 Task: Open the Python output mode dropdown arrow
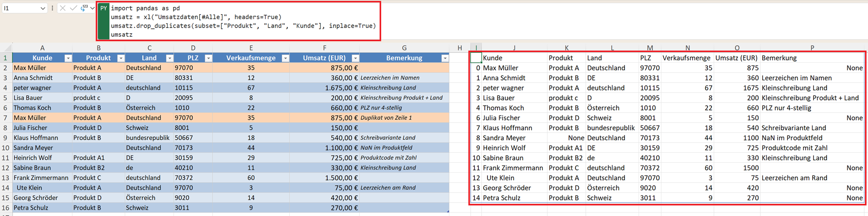point(92,8)
